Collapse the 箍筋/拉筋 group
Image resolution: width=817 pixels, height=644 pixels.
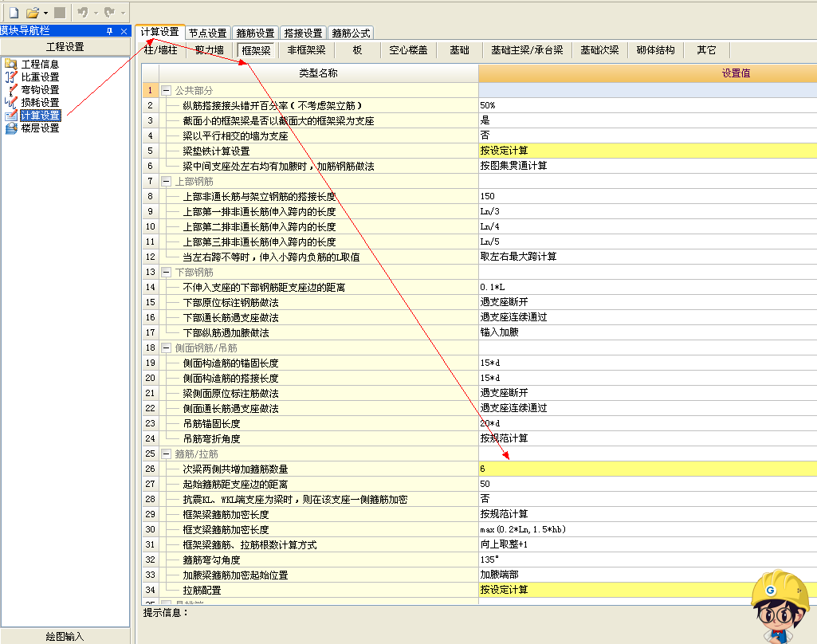pyautogui.click(x=167, y=454)
